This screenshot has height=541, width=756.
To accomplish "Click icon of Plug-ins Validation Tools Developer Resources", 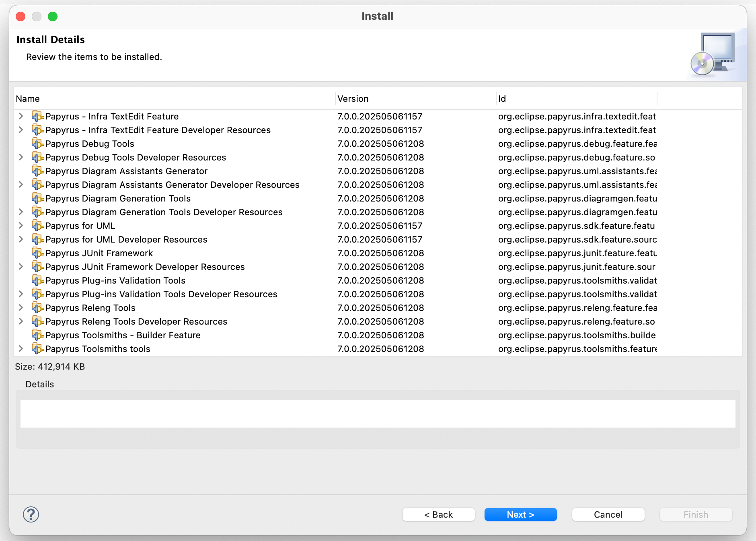I will click(37, 294).
